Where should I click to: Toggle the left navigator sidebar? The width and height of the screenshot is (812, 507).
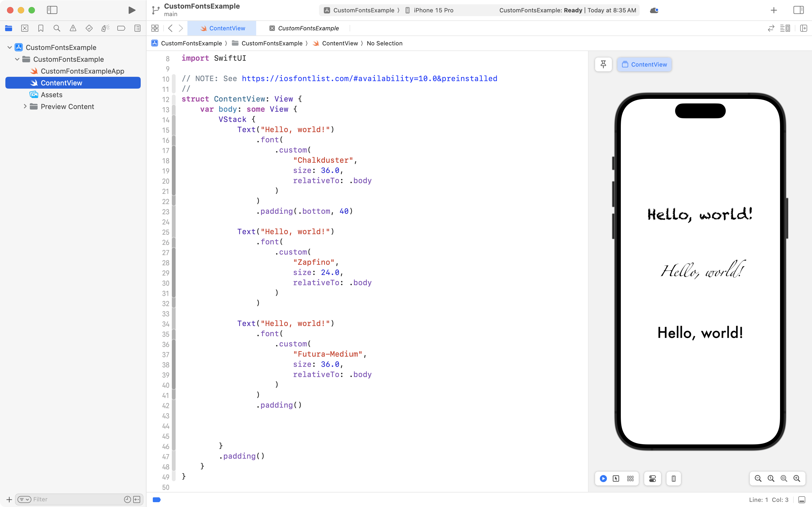(52, 10)
